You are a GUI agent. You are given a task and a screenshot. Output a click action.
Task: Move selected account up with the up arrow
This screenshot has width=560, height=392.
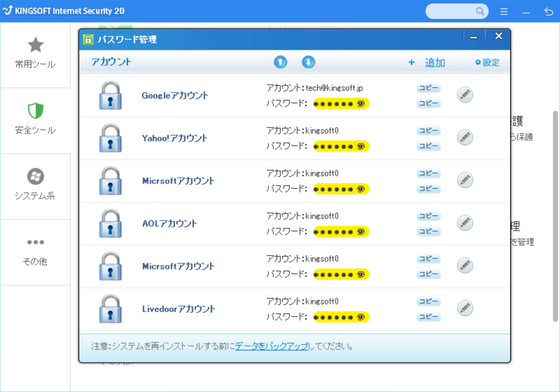280,62
